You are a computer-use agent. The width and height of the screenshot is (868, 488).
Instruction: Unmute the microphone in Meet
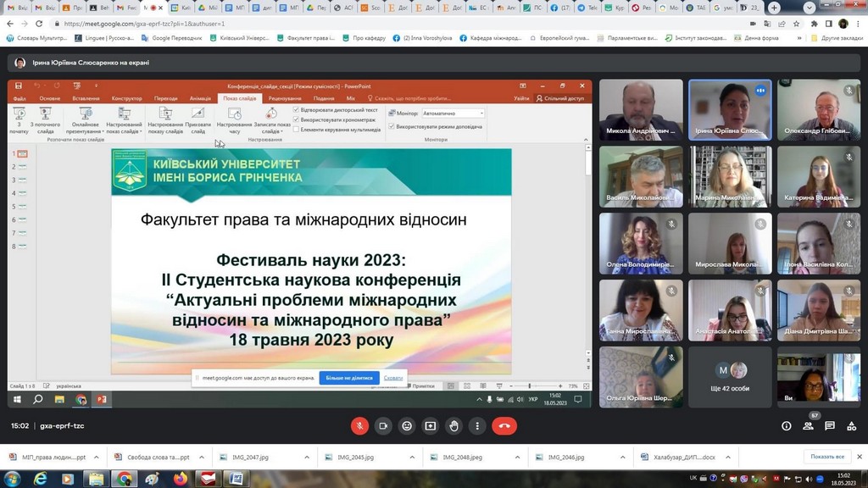pyautogui.click(x=359, y=426)
